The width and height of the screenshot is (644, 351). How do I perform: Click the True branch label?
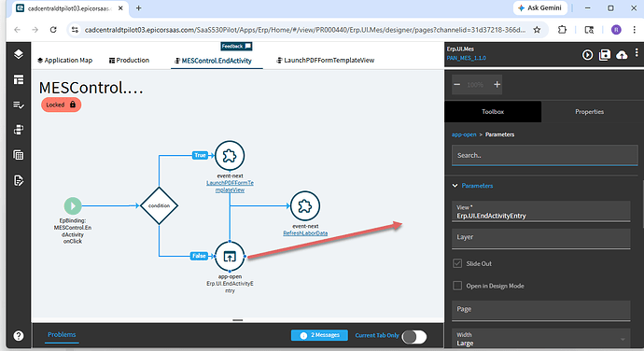click(x=200, y=155)
